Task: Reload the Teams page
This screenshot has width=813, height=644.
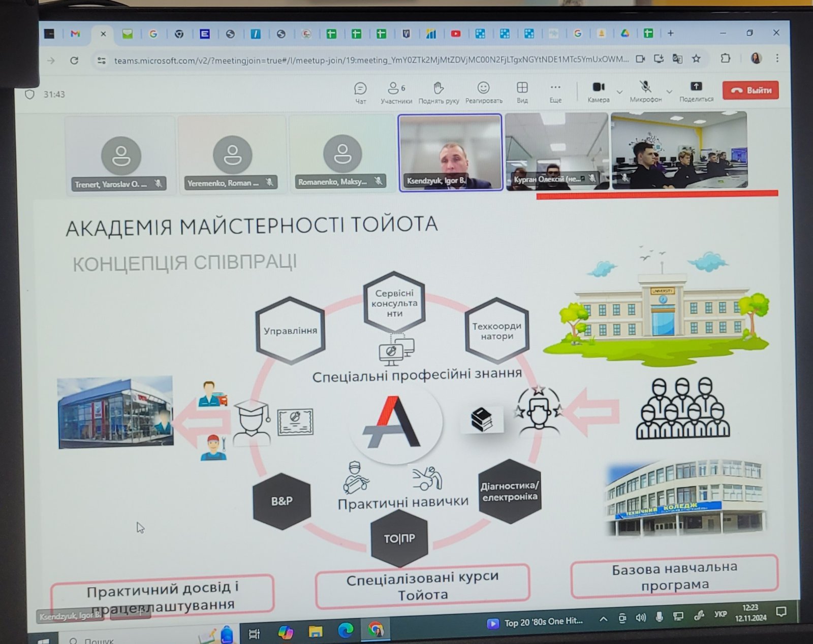Action: tap(74, 60)
